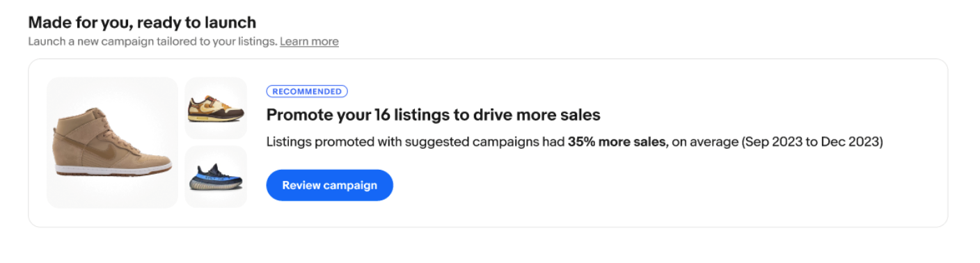This screenshot has width=980, height=263.
Task: Click the Review campaign button
Action: point(329,185)
